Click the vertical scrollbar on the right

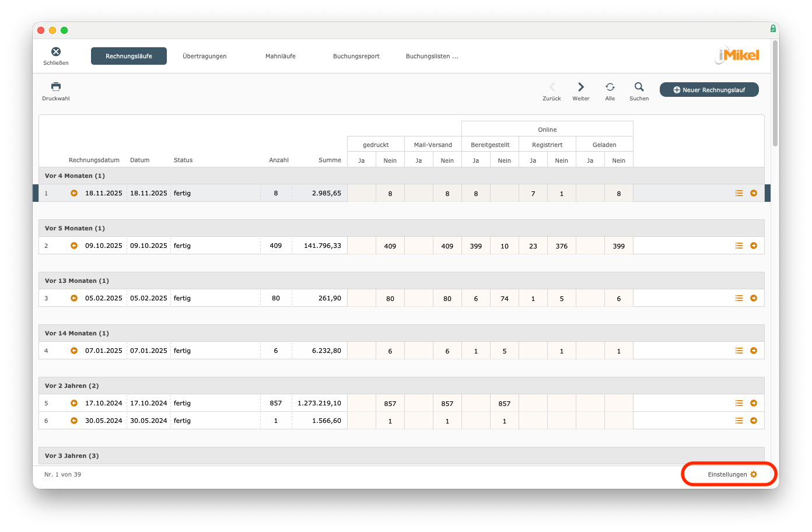775,93
